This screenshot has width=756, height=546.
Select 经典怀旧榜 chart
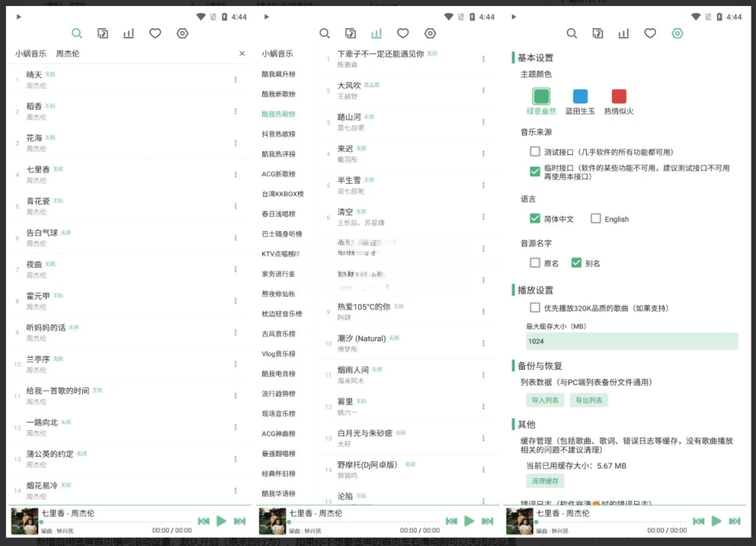click(278, 474)
